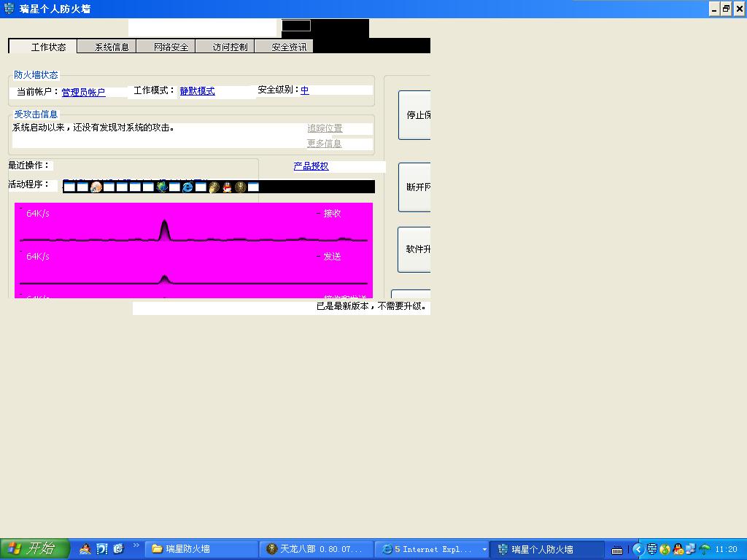
Task: Switch to the 瑞星防火墙 folder taskbar item
Action: [x=201, y=549]
